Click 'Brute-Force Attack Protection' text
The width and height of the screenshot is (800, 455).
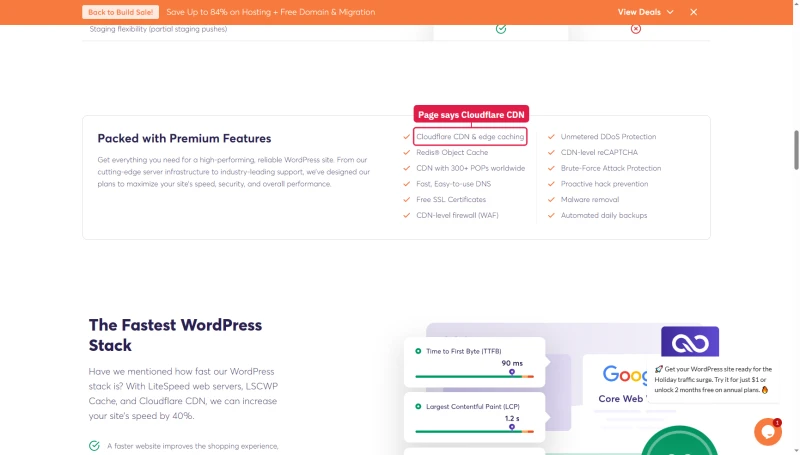click(611, 168)
